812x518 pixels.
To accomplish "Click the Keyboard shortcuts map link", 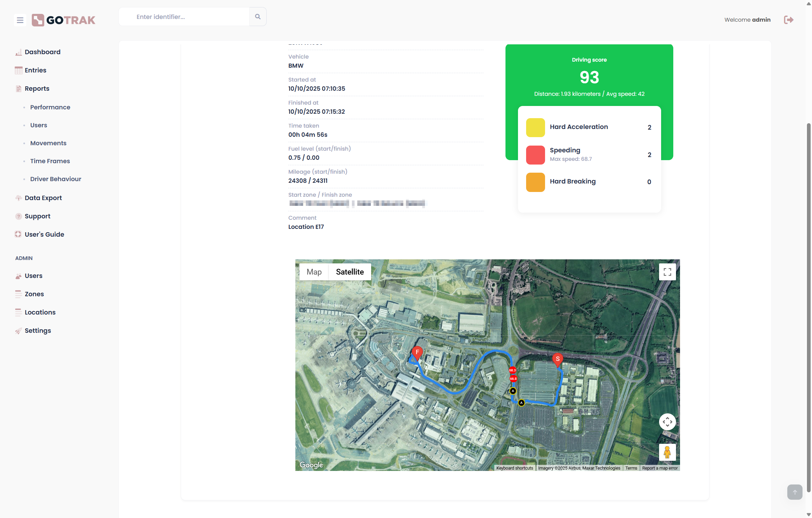I will click(x=515, y=468).
